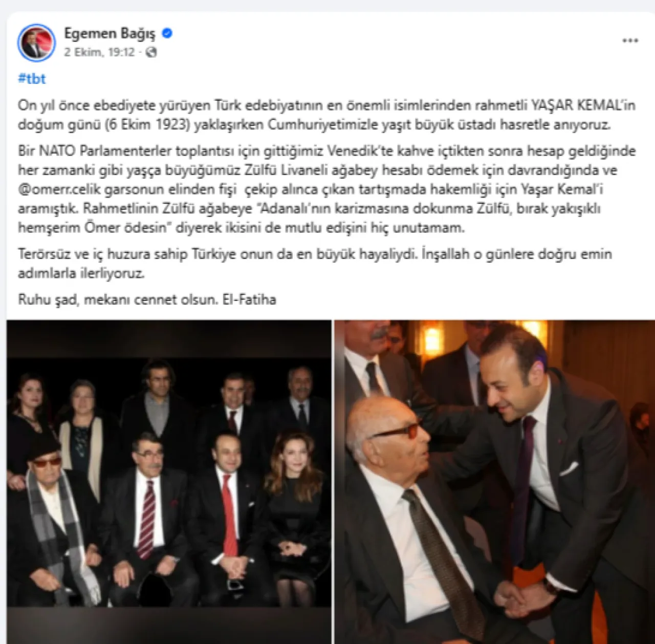Screen dimensions: 655x644
Task: Open the 2 Ekim, 19:12 timestamp link
Action: (x=99, y=52)
